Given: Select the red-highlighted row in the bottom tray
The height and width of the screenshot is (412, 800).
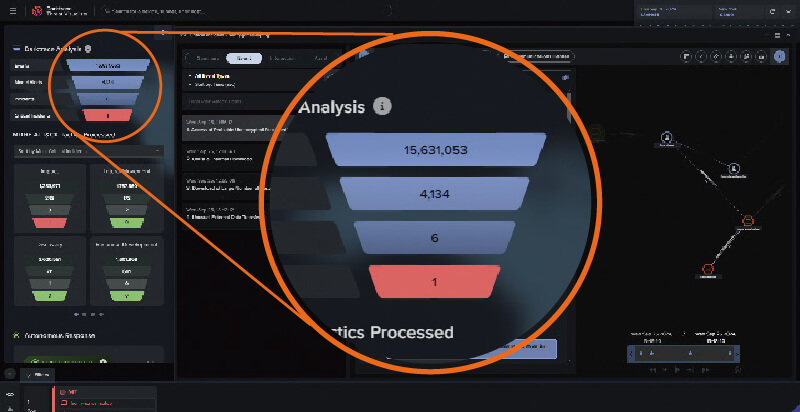Looking at the screenshot, I should 105,398.
